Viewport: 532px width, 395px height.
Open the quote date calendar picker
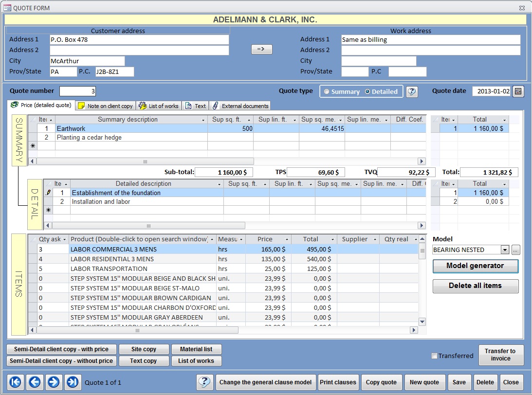(518, 91)
